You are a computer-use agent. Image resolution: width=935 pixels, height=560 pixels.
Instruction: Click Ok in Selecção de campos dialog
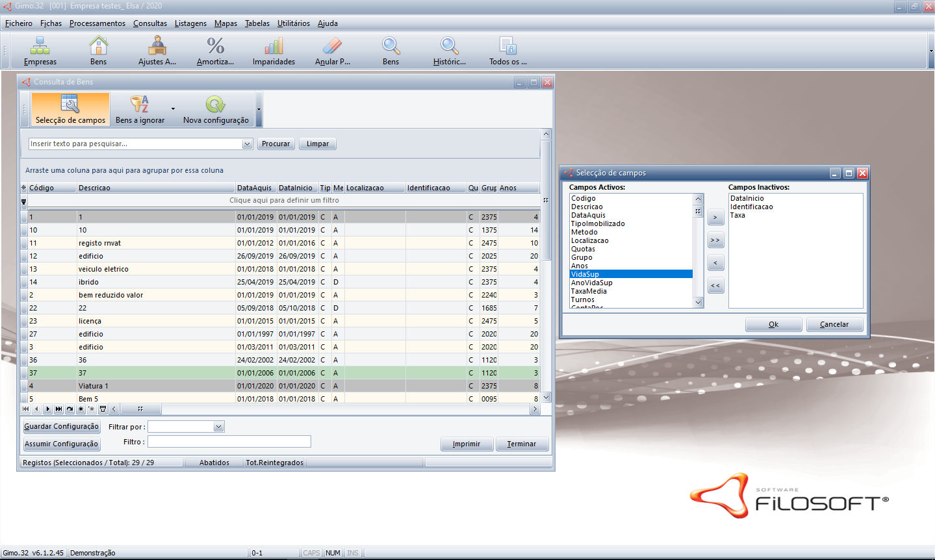773,324
